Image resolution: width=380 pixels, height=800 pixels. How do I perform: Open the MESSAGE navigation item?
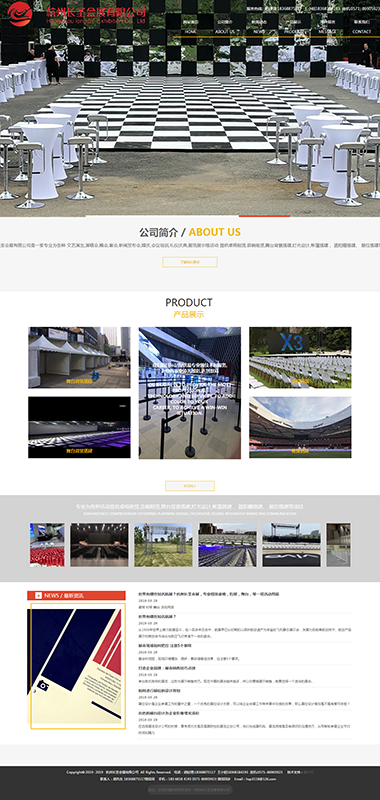[x=327, y=31]
